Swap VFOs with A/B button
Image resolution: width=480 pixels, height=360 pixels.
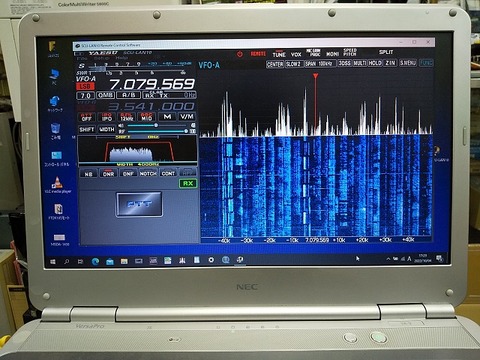(128, 95)
